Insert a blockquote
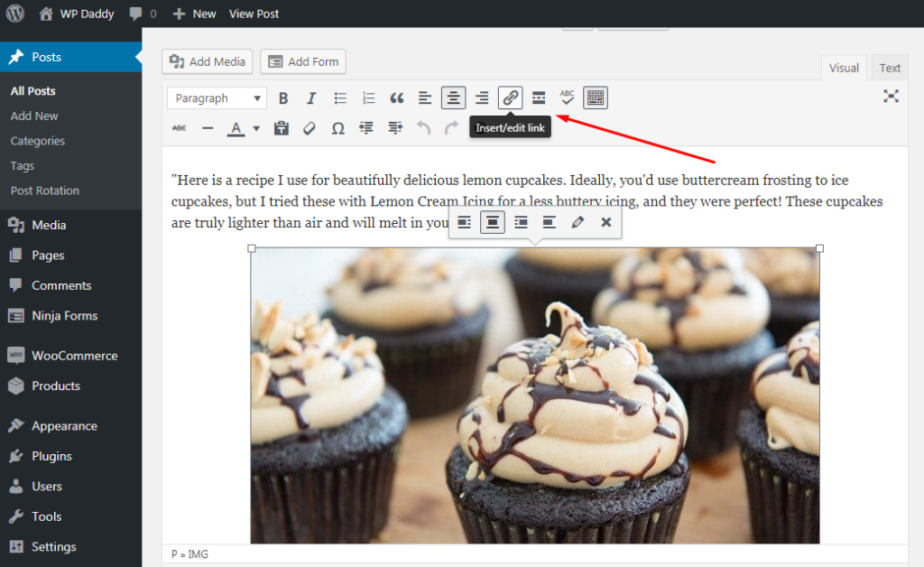 click(396, 98)
